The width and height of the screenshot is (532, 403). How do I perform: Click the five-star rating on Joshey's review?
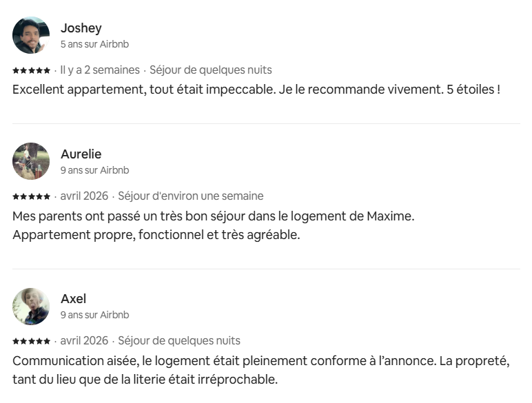[x=31, y=70]
